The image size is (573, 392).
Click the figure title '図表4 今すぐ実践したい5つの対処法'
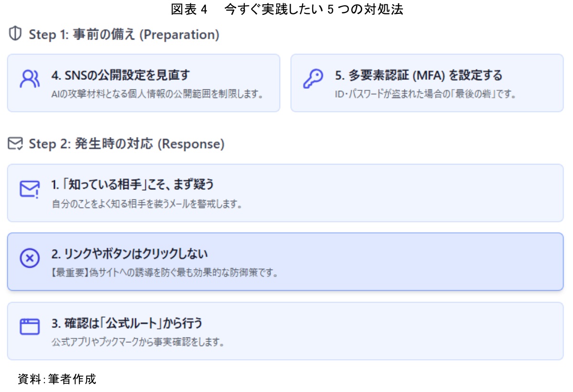coord(287,10)
